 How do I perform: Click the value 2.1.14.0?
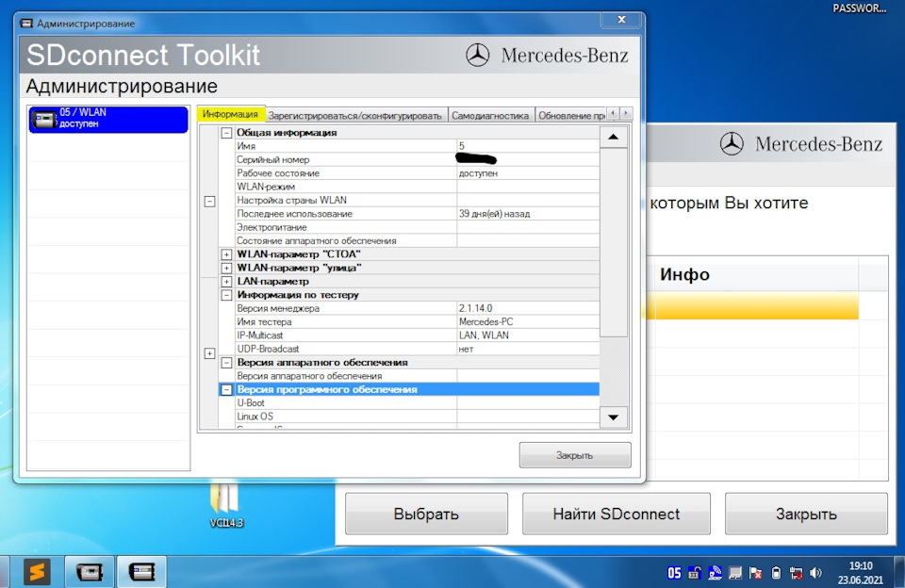(x=475, y=308)
